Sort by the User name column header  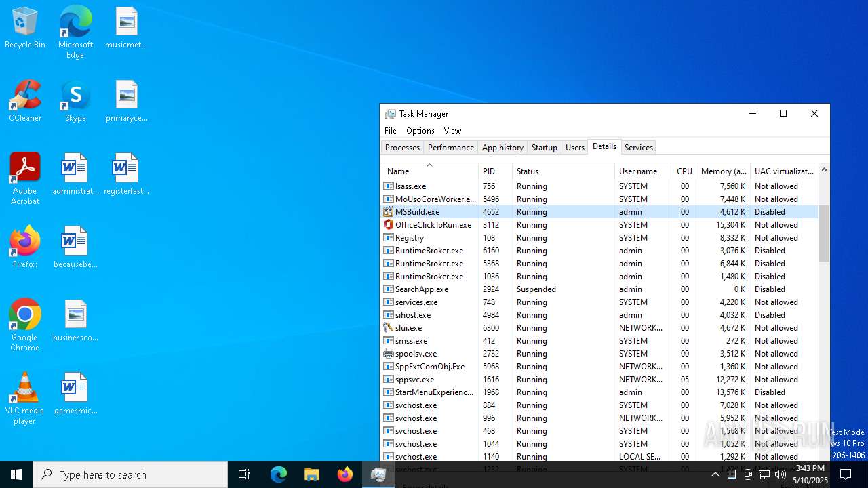pyautogui.click(x=642, y=171)
